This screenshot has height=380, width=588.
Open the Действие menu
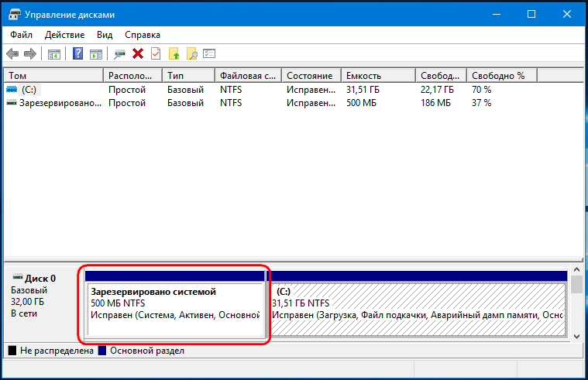tap(64, 35)
